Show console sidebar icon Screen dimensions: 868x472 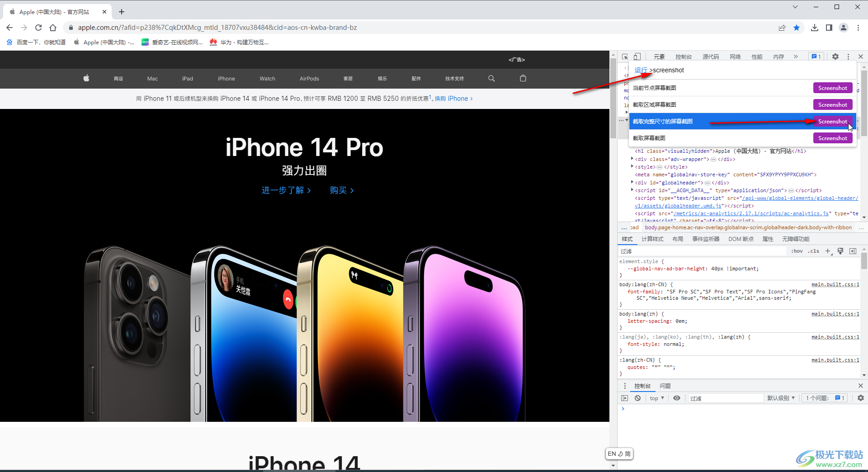click(625, 398)
